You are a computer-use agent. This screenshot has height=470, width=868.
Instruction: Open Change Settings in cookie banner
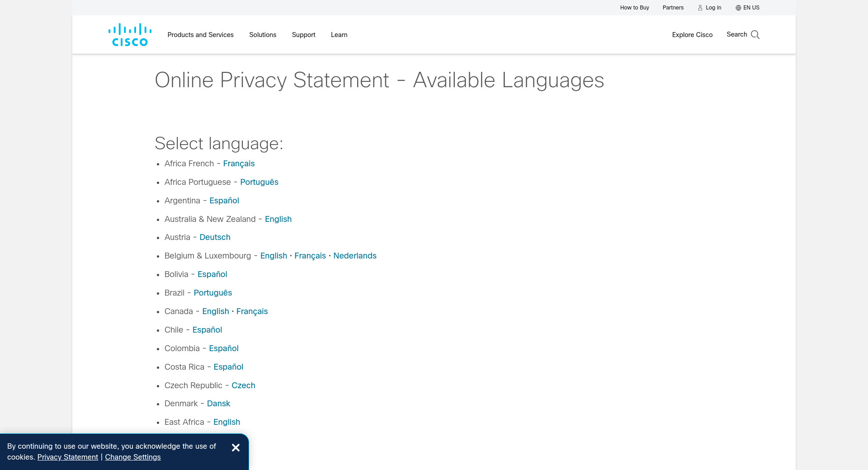(132, 457)
